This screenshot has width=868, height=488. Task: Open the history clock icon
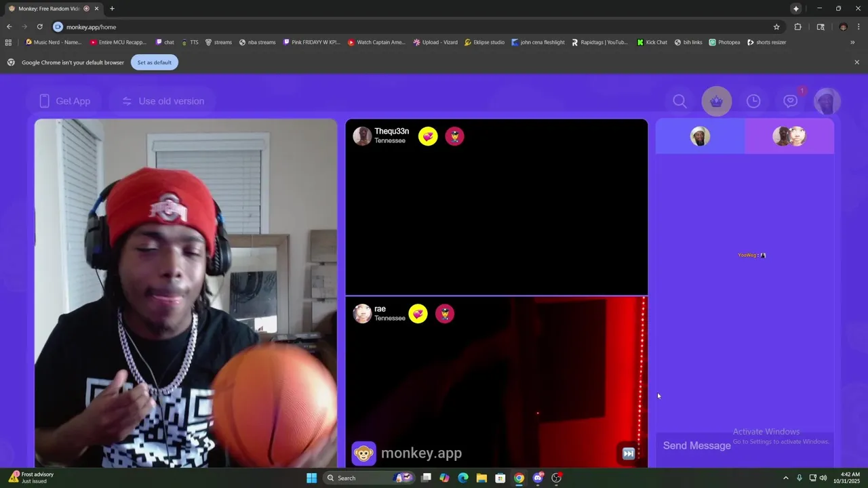coord(753,101)
